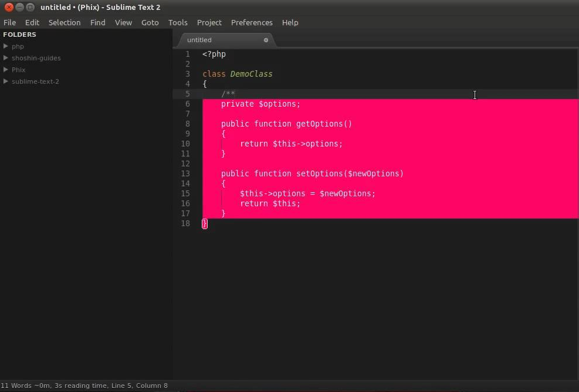
Task: Click the getOptions() function name
Action: [324, 124]
